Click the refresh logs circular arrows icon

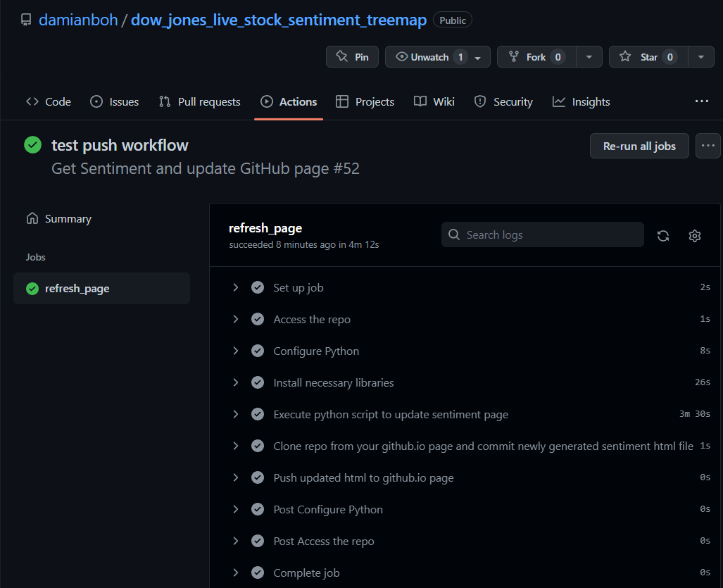click(663, 236)
